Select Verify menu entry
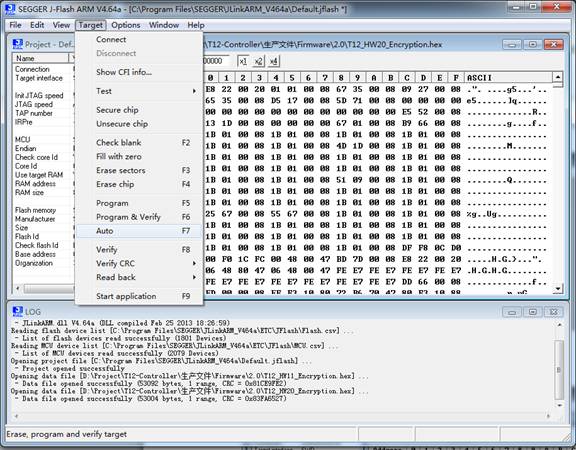The image size is (576, 450). (x=139, y=250)
